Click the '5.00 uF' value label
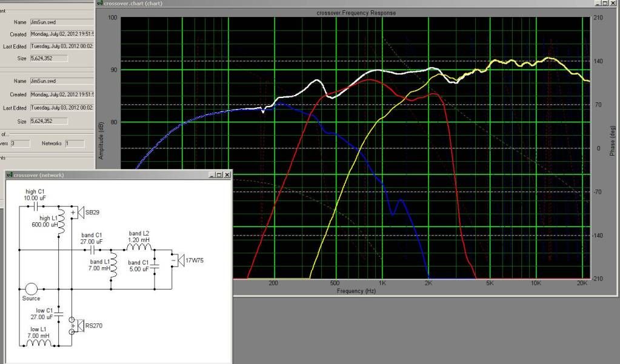This screenshot has width=620, height=364. (x=139, y=269)
